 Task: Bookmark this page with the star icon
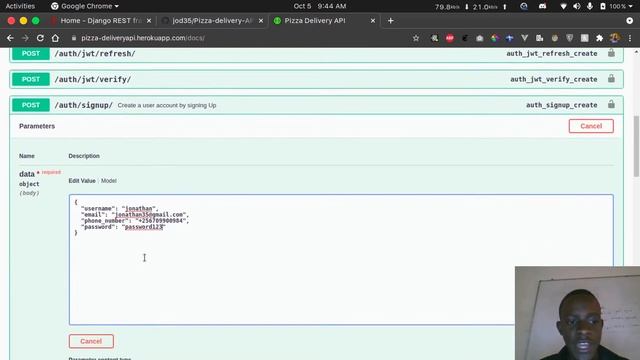pyautogui.click(x=416, y=38)
